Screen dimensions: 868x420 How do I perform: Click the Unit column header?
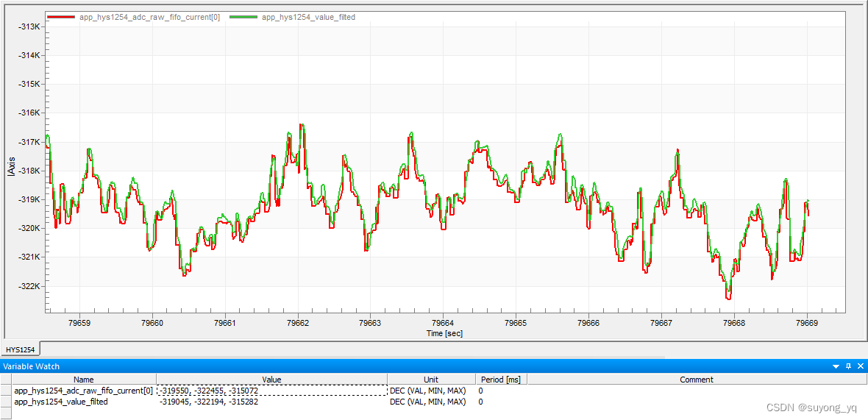pyautogui.click(x=430, y=380)
